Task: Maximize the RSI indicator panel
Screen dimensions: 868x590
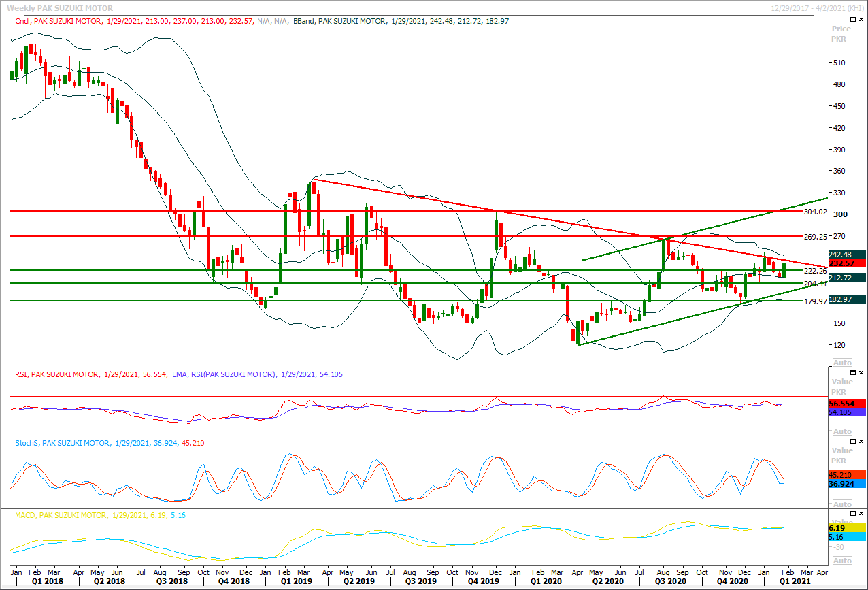Action: (852, 373)
